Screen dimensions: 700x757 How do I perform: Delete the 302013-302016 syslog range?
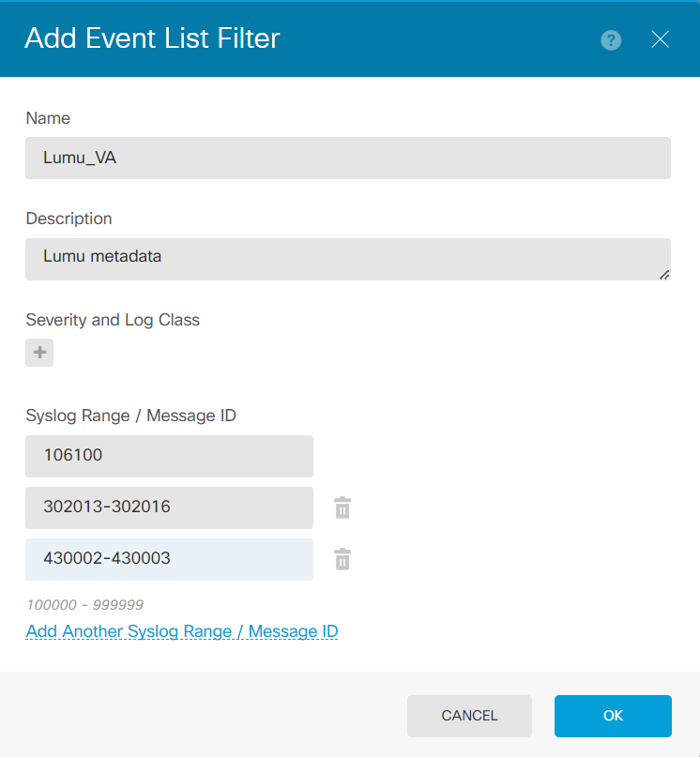click(342, 508)
